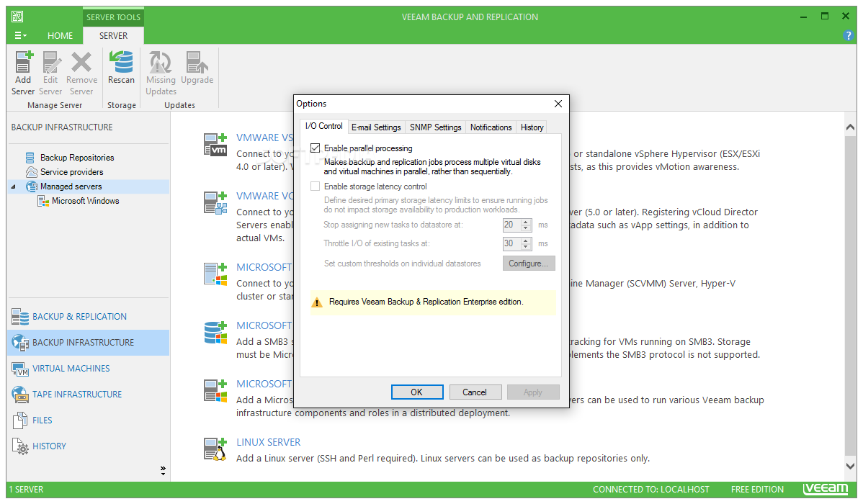863x504 pixels.
Task: Click the stop assigning tasks latency field
Action: tap(512, 225)
